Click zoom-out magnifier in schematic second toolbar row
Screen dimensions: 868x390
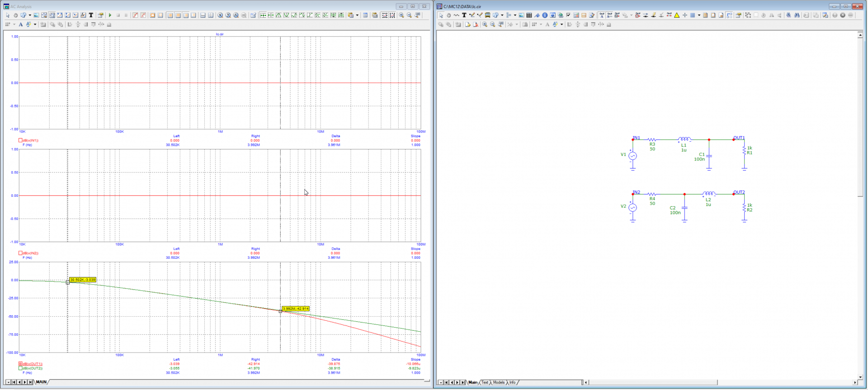coord(492,24)
